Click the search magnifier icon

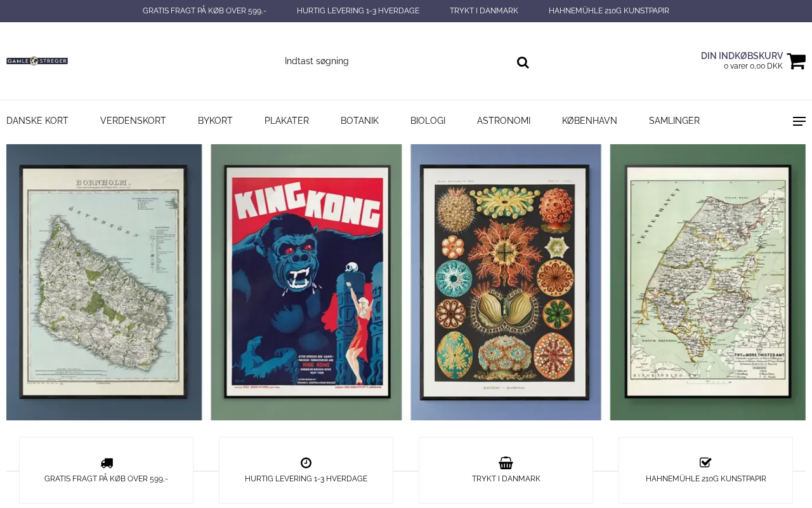click(x=523, y=62)
